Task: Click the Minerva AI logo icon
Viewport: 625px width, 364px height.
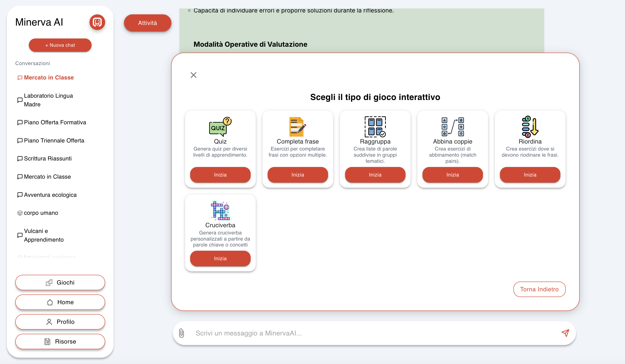Action: 97,22
